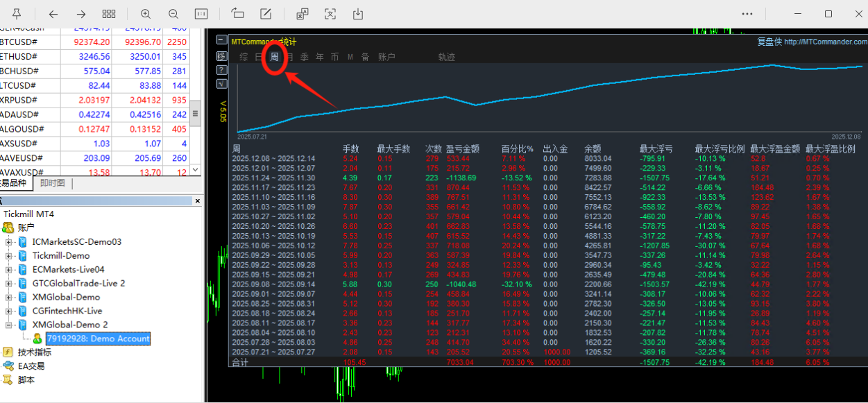Select the LTCUSD# symbol row
The height and width of the screenshot is (403, 868).
(95, 85)
